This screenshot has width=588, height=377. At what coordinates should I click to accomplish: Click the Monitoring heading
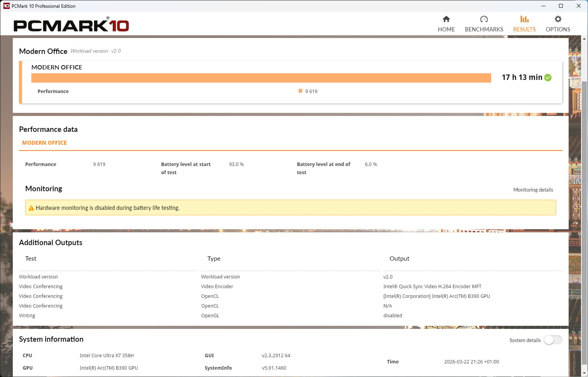pos(44,189)
